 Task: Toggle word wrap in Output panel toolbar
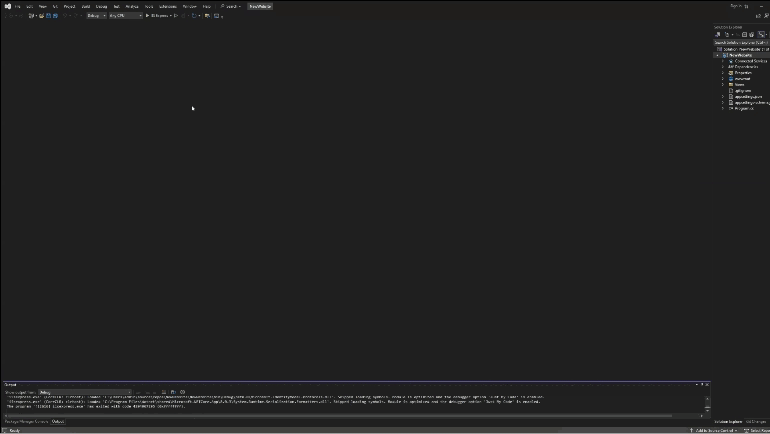tap(173, 392)
